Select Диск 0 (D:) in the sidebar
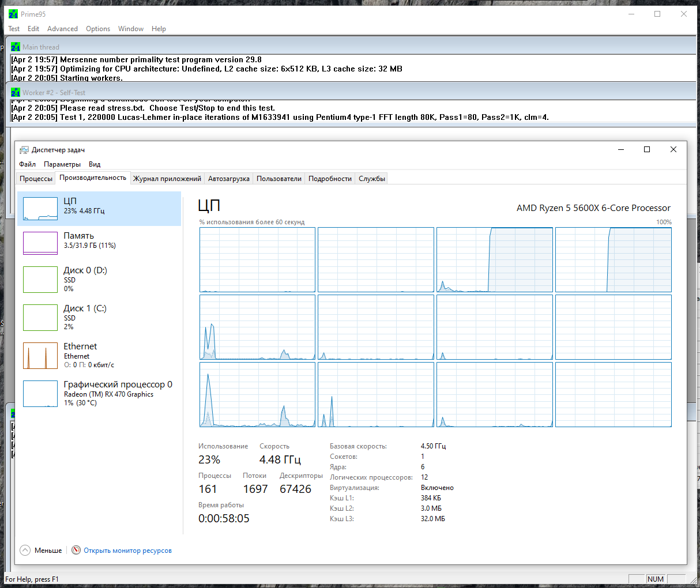Image resolution: width=700 pixels, height=588 pixels. tap(99, 280)
